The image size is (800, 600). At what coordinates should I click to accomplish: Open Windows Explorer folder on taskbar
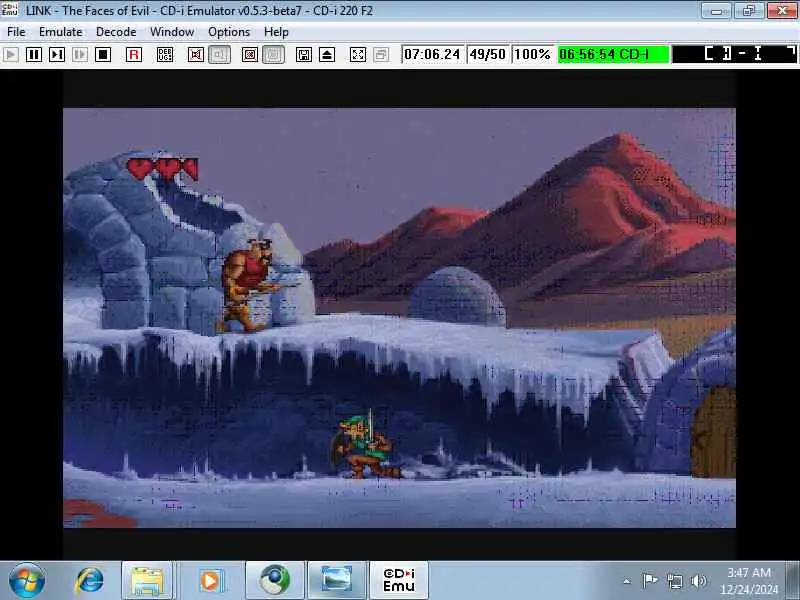point(147,581)
